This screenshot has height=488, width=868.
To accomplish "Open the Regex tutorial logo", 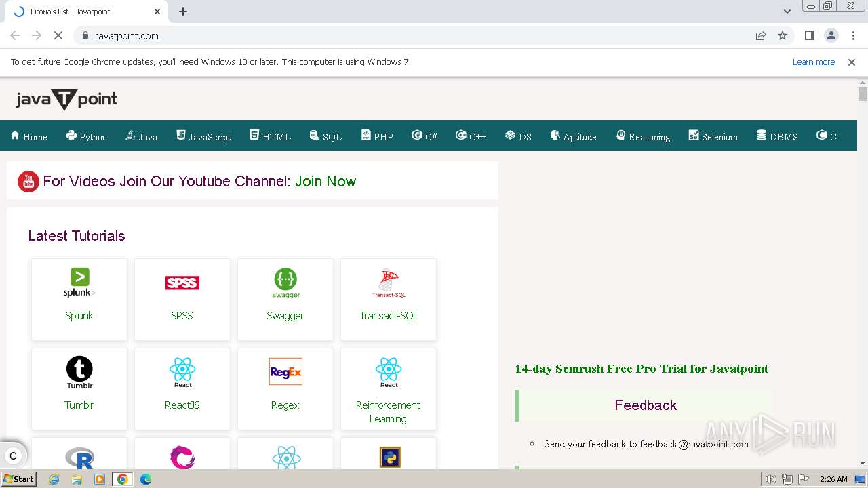I will (x=285, y=371).
